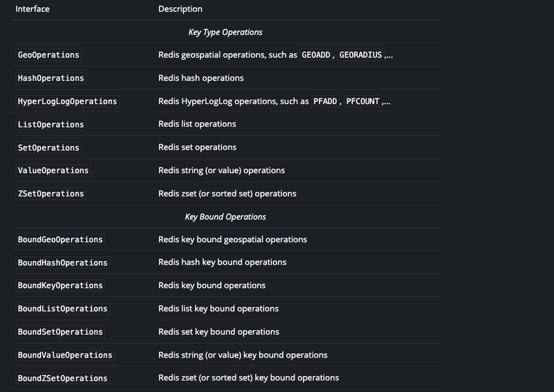The image size is (554, 392).
Task: Click the 'Redis set operations' description
Action: pyautogui.click(x=197, y=147)
